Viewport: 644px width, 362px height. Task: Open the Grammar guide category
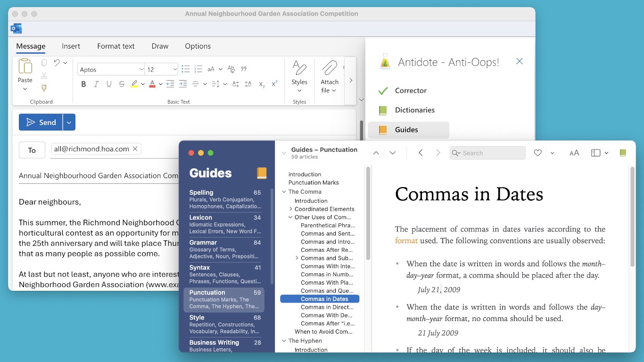(x=224, y=249)
